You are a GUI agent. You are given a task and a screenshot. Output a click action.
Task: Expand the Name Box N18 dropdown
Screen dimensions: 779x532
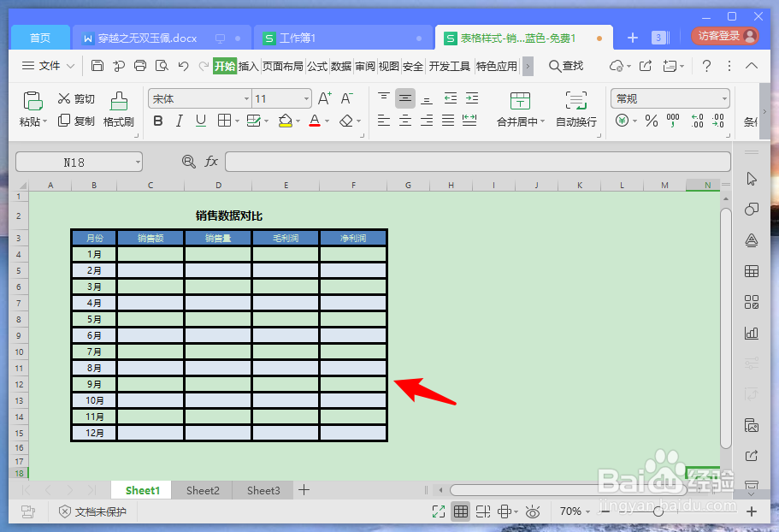point(138,162)
